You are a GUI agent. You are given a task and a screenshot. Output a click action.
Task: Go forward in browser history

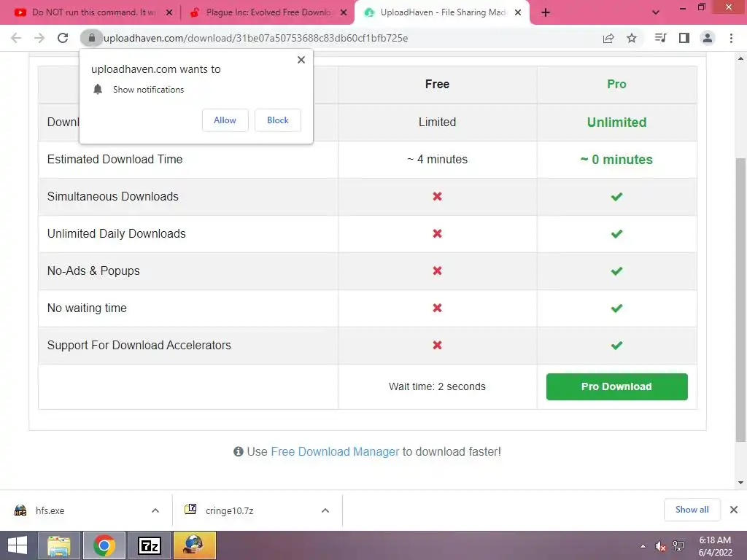coord(39,38)
